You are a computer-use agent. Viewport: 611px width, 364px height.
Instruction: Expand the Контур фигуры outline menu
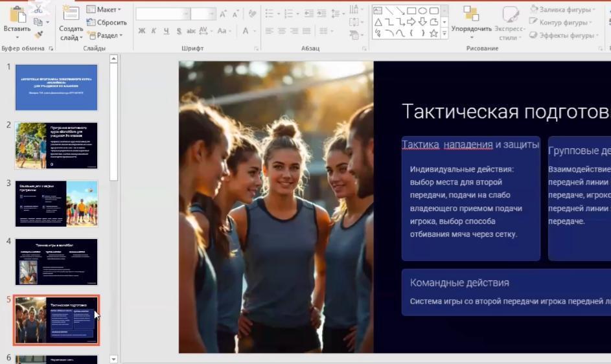click(562, 23)
